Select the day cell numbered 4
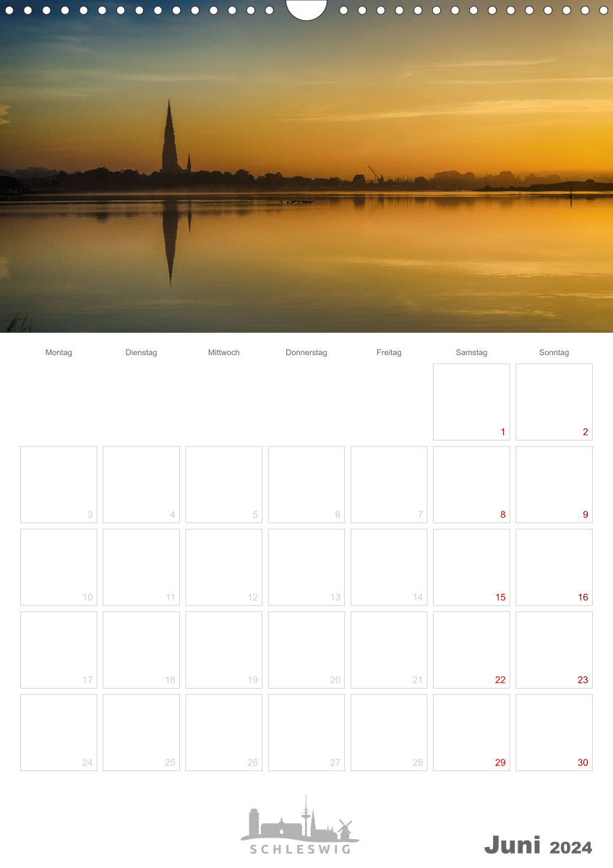 [x=141, y=485]
